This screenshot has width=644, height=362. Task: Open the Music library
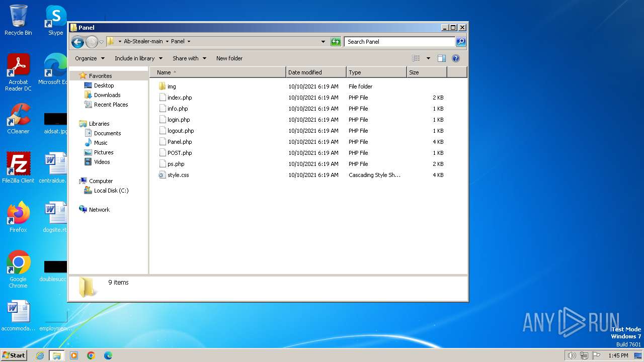(101, 143)
